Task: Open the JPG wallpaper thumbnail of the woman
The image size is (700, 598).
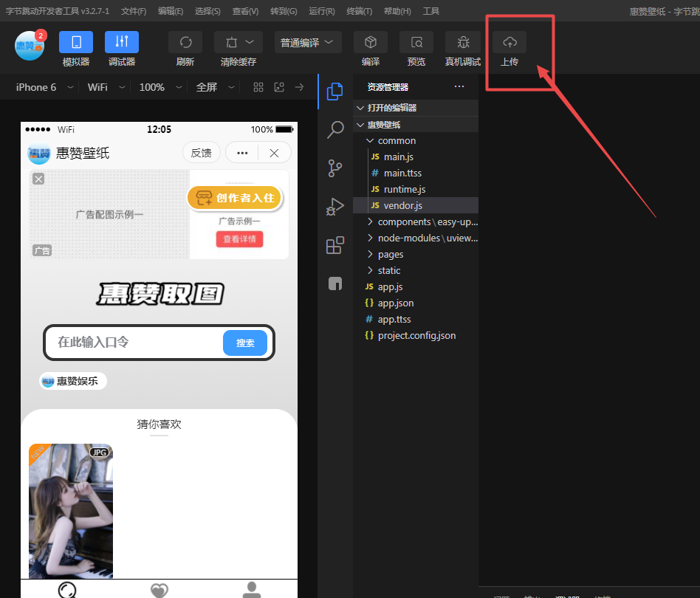Action: tap(71, 511)
